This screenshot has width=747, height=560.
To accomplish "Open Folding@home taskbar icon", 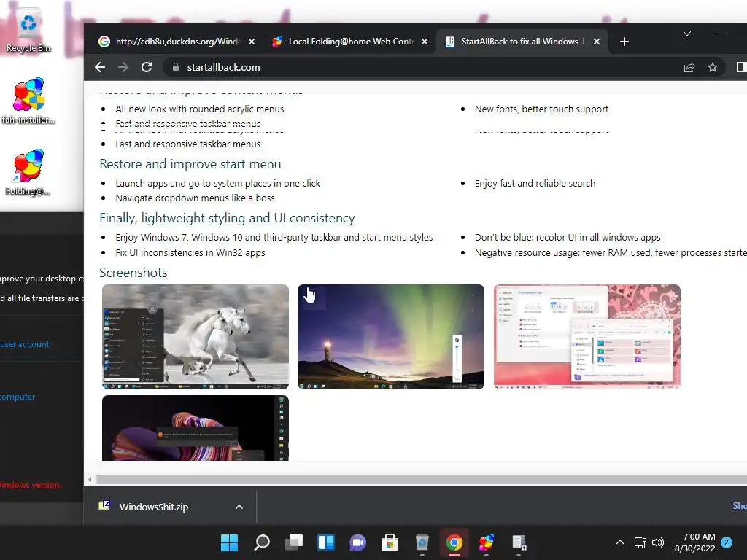I will pyautogui.click(x=487, y=542).
